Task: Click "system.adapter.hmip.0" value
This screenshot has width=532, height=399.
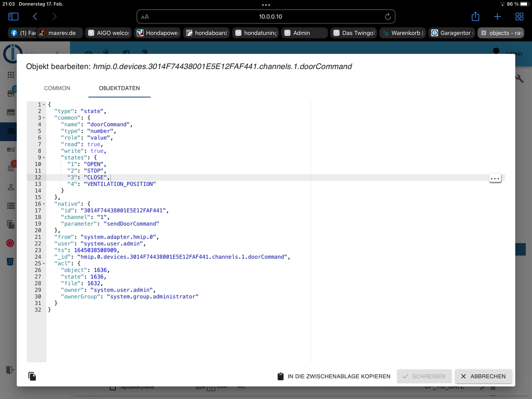Action: tap(120, 237)
